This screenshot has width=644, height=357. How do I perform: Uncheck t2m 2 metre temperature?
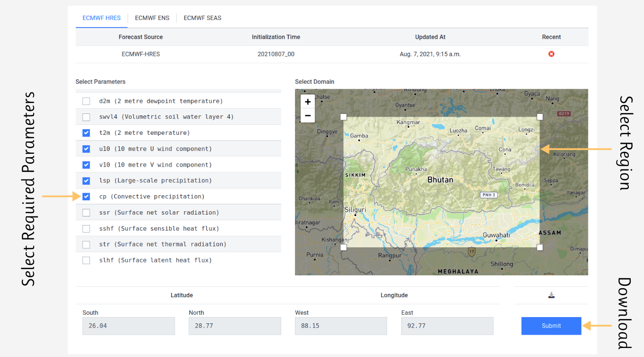(86, 133)
